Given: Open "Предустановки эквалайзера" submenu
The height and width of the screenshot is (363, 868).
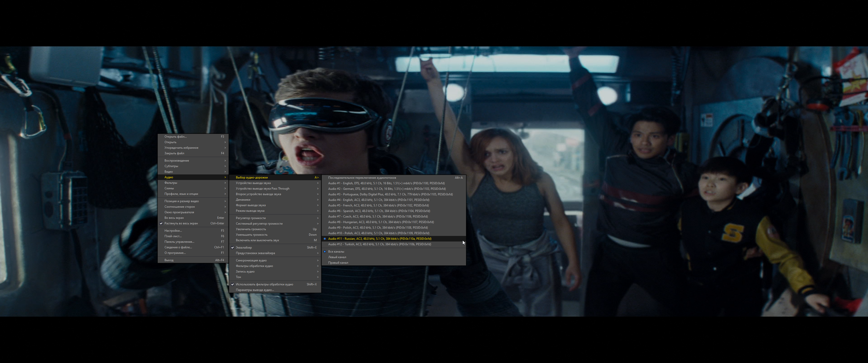Looking at the screenshot, I should pyautogui.click(x=275, y=253).
